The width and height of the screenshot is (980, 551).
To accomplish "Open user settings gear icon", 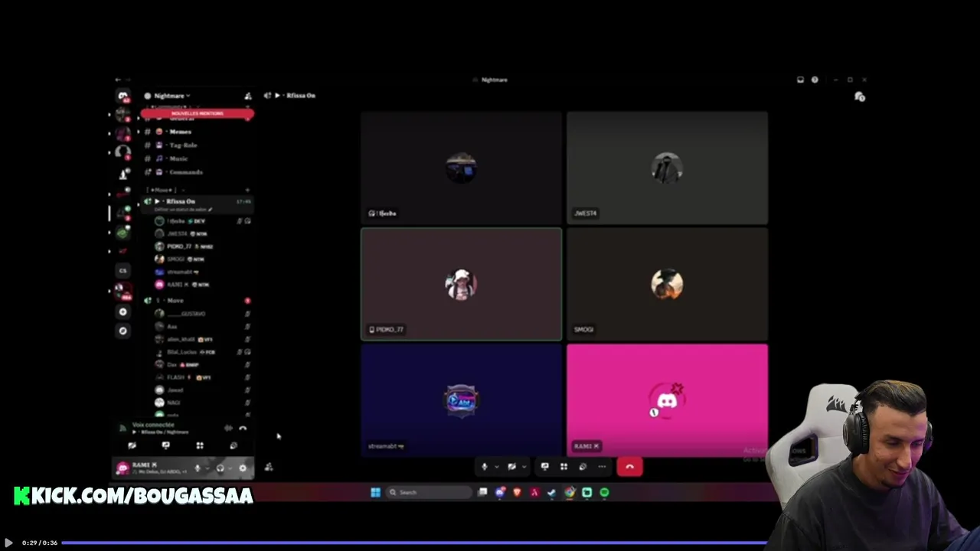I will point(243,468).
